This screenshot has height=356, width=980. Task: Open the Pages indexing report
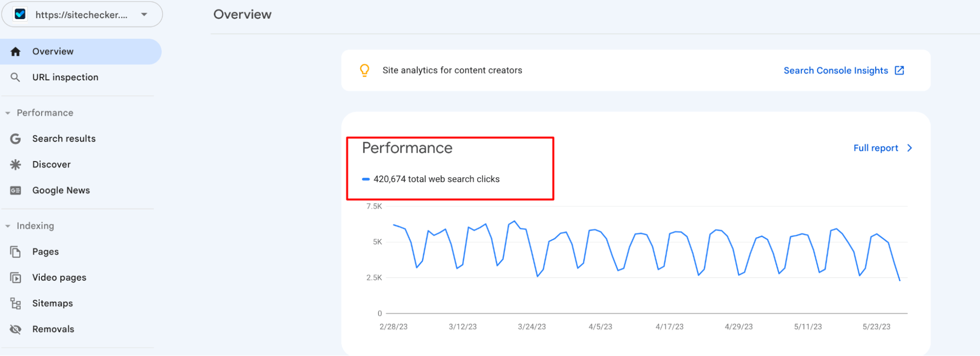(x=46, y=252)
